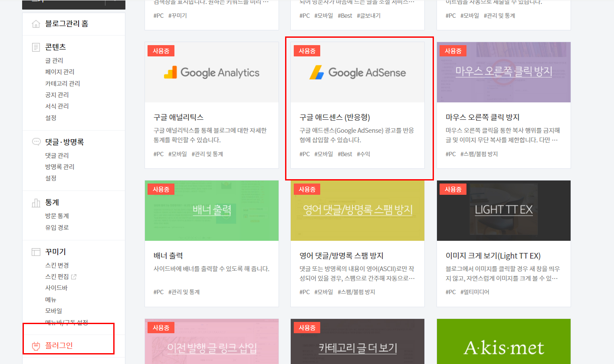Open the 플러그인 menu
This screenshot has height=364, width=614.
pyautogui.click(x=59, y=346)
